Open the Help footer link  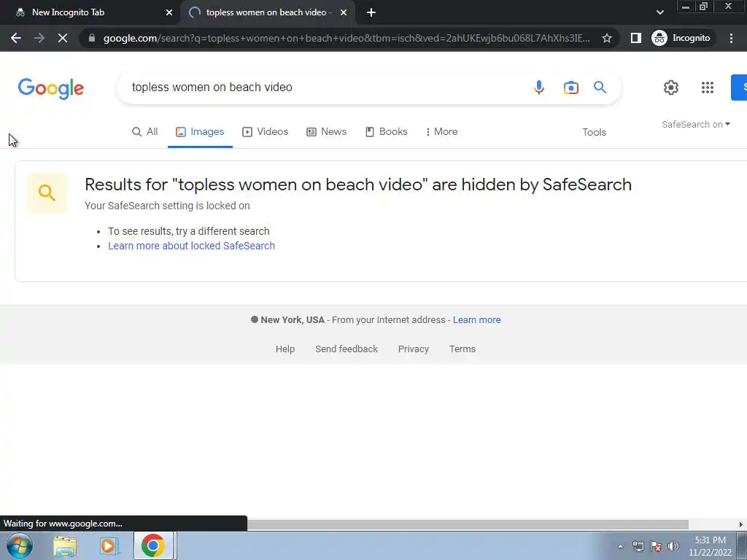point(285,349)
